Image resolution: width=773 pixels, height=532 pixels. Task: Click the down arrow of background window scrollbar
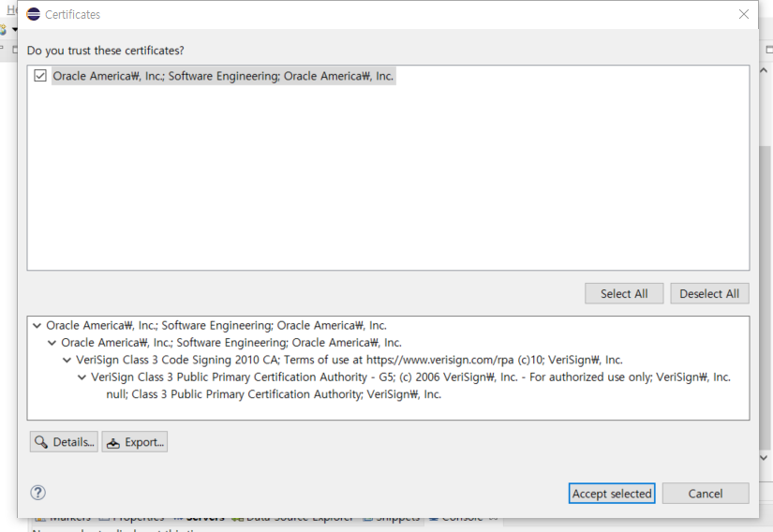point(764,458)
